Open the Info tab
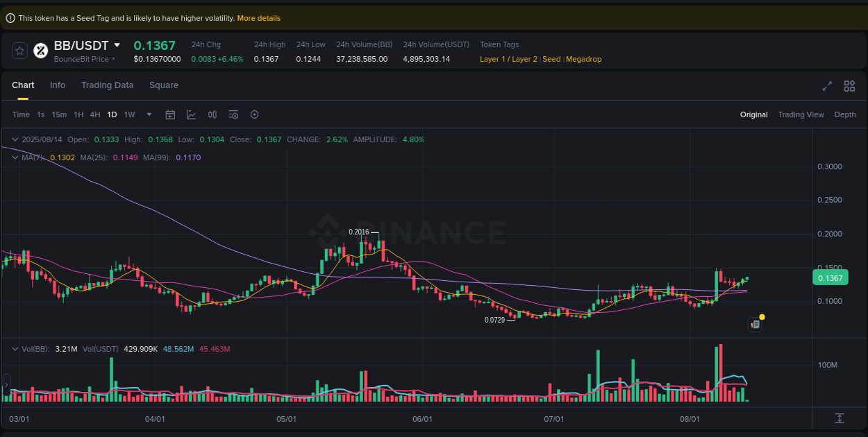The width and height of the screenshot is (868, 437). pyautogui.click(x=58, y=85)
